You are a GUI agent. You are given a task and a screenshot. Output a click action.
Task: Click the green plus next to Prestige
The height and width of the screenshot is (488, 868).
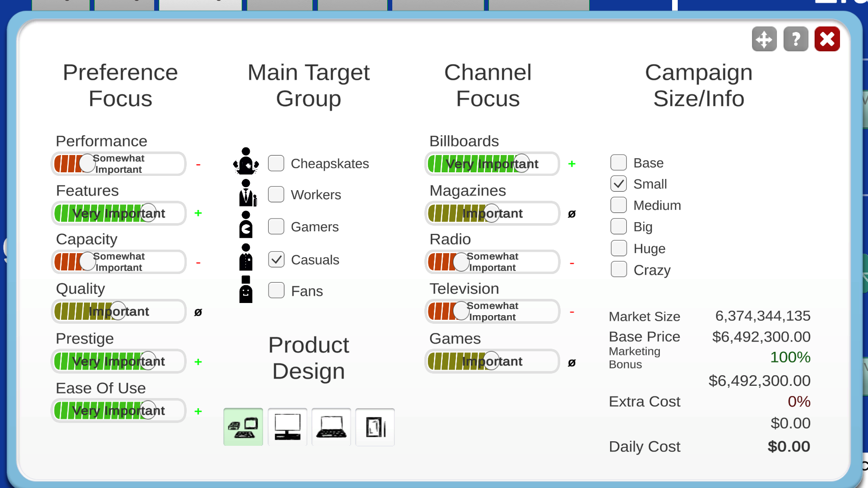198,361
